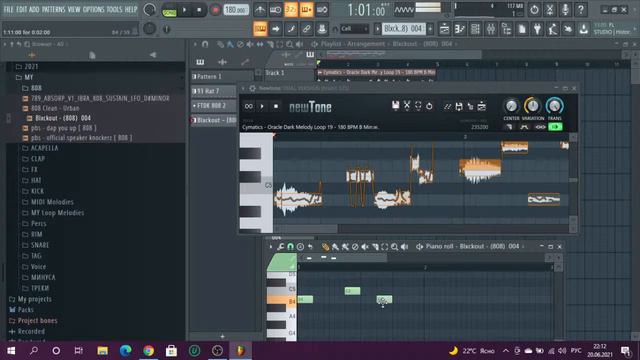Viewport: 640px width, 360px height.
Task: Expand NewTone window options arrow
Action: click(x=243, y=88)
